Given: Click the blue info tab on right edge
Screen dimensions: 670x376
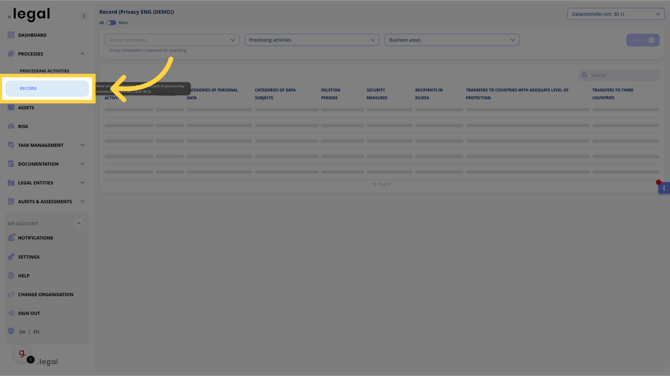Looking at the screenshot, I should click(664, 188).
